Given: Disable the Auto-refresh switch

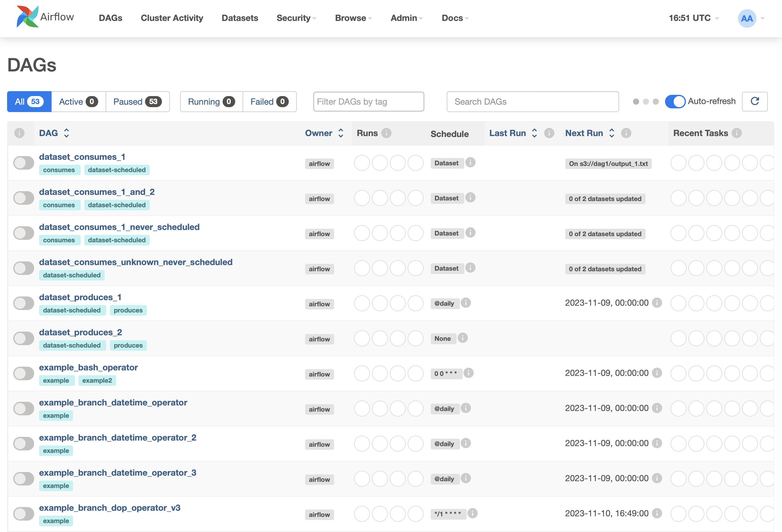Looking at the screenshot, I should click(x=675, y=101).
